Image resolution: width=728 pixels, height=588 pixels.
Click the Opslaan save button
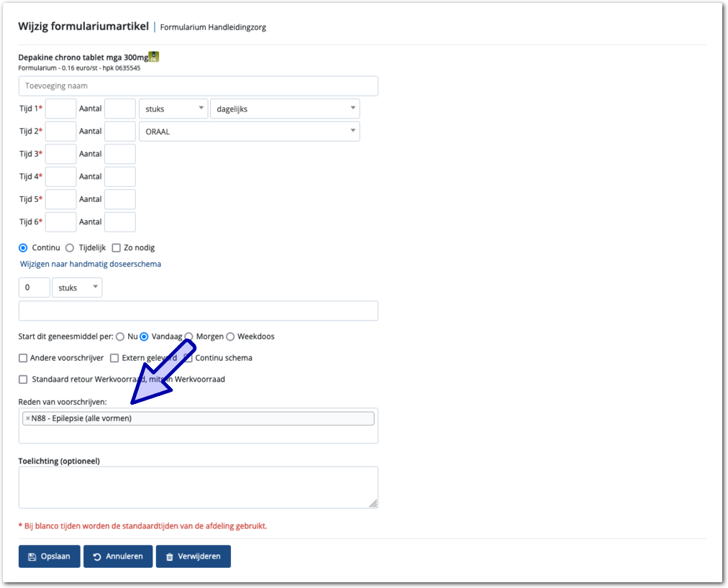49,556
